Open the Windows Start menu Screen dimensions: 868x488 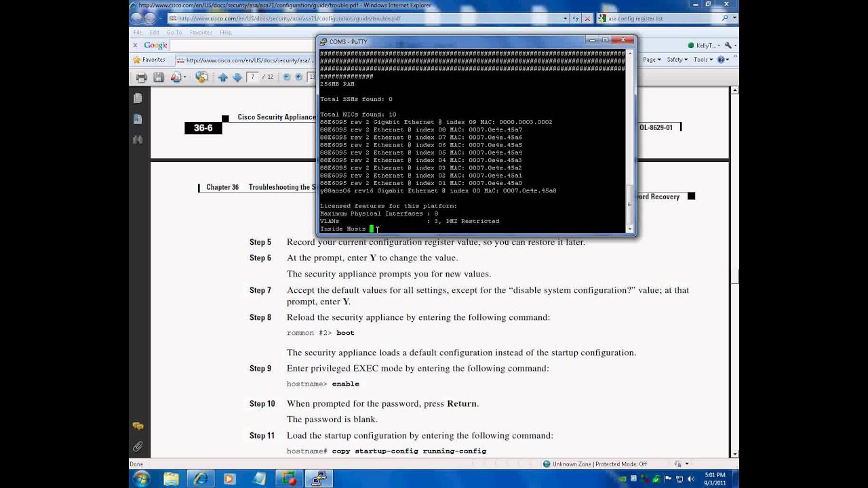[141, 479]
